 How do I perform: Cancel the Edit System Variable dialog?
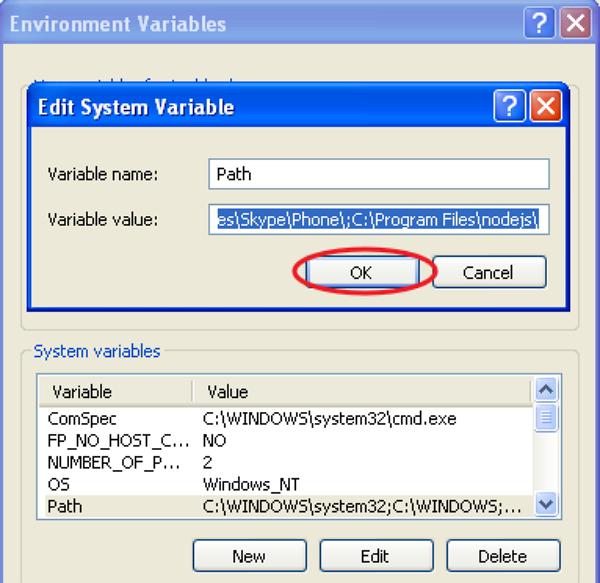489,272
